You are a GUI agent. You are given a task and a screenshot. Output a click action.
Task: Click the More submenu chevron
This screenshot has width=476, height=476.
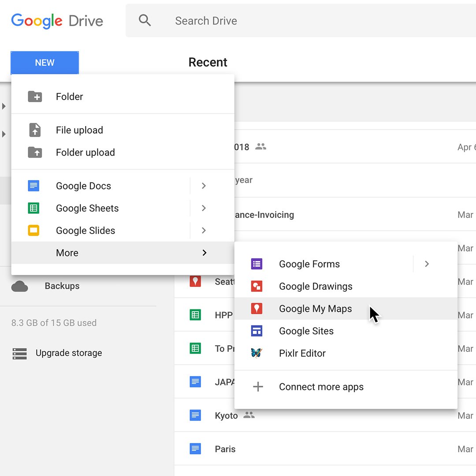coord(205,253)
